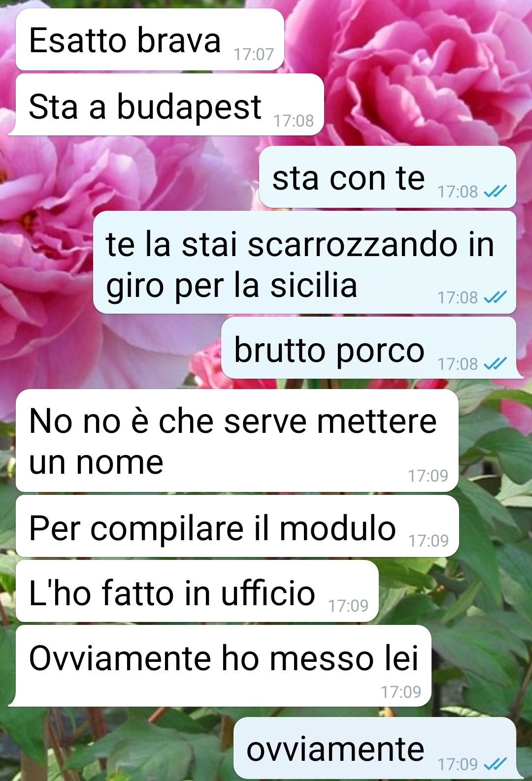Tap the final 'ovviamente' sent message
The image size is (532, 781).
pyautogui.click(x=378, y=748)
